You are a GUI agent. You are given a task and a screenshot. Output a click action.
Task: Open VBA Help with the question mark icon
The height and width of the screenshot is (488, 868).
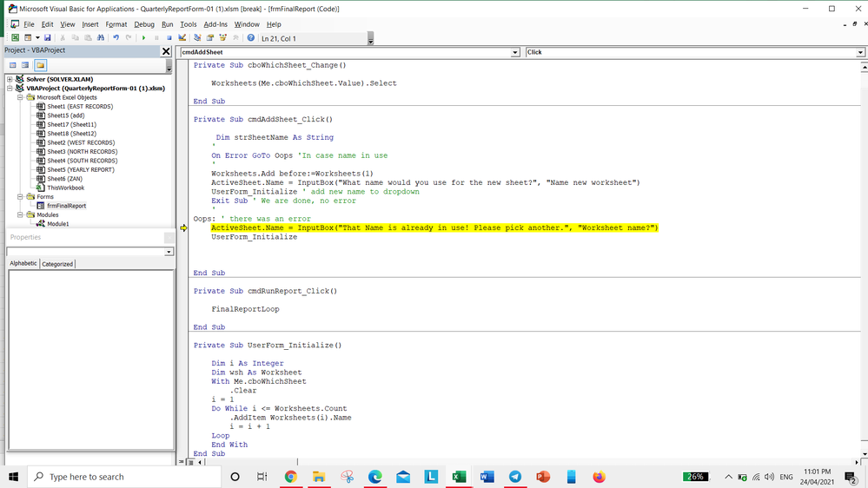[x=251, y=38]
